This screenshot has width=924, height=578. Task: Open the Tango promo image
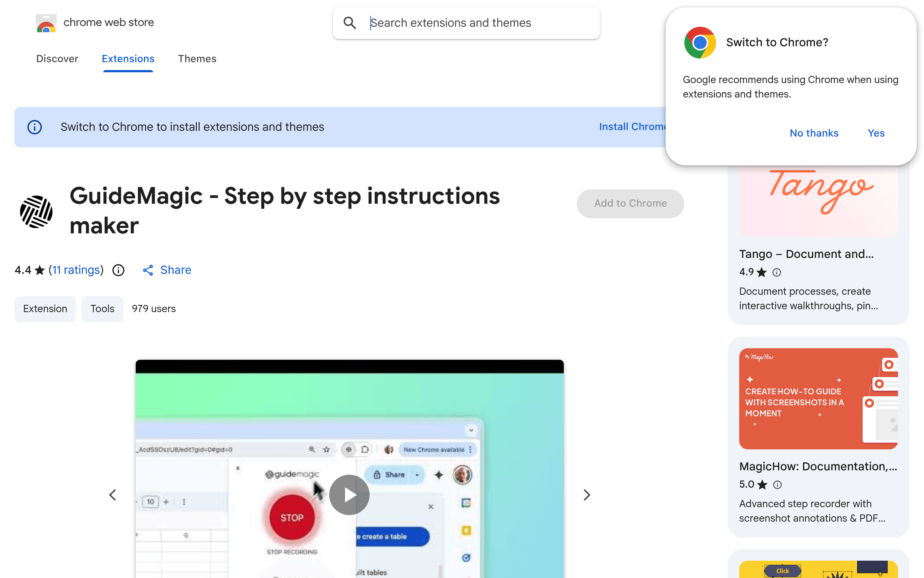click(x=818, y=201)
